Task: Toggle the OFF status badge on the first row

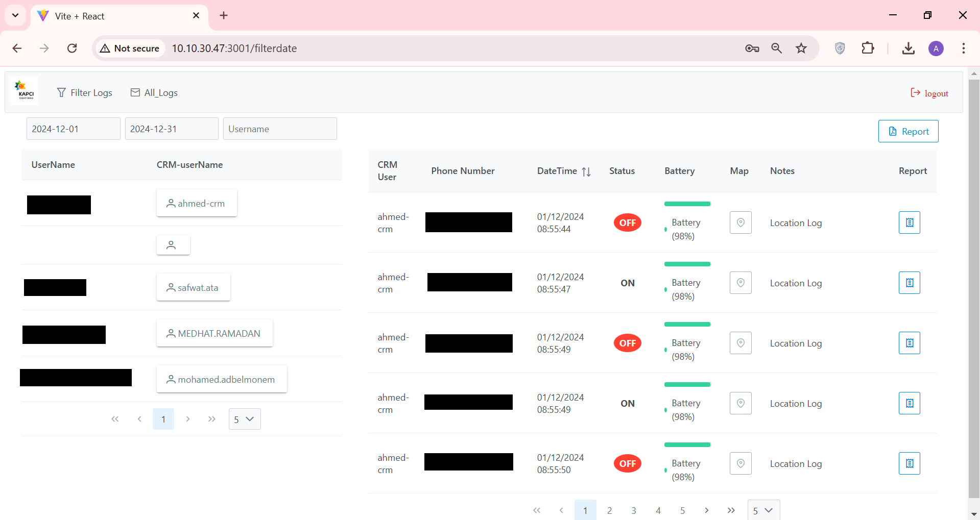Action: (628, 222)
